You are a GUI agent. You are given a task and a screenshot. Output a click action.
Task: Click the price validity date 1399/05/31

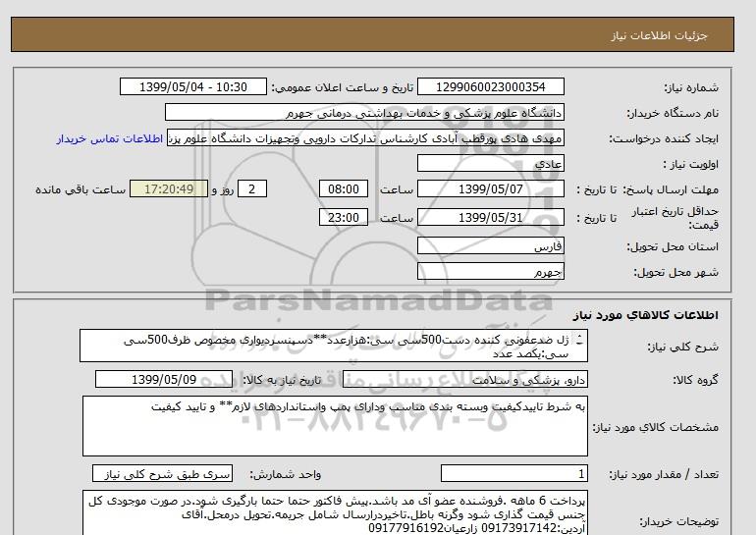pyautogui.click(x=490, y=217)
